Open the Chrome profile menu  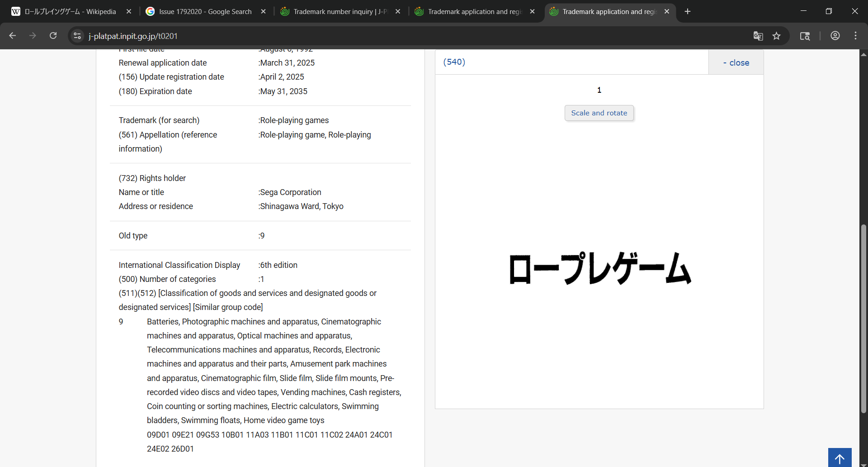(x=835, y=36)
